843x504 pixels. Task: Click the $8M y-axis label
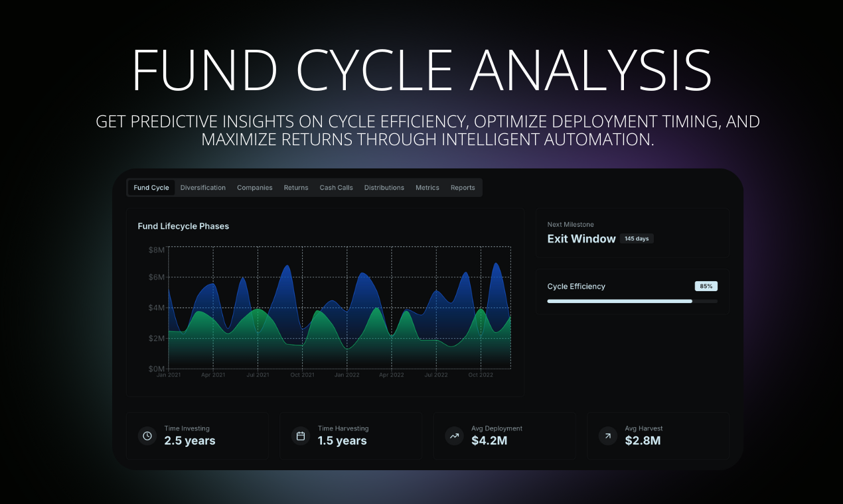click(x=157, y=249)
